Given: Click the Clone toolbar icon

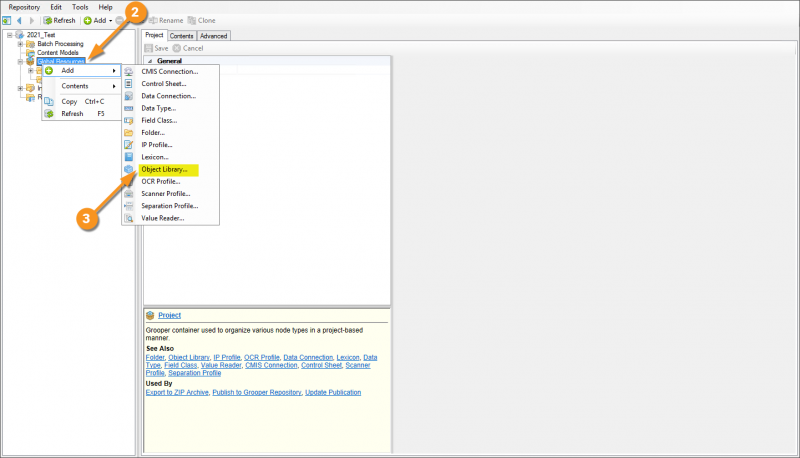Looking at the screenshot, I should 192,20.
